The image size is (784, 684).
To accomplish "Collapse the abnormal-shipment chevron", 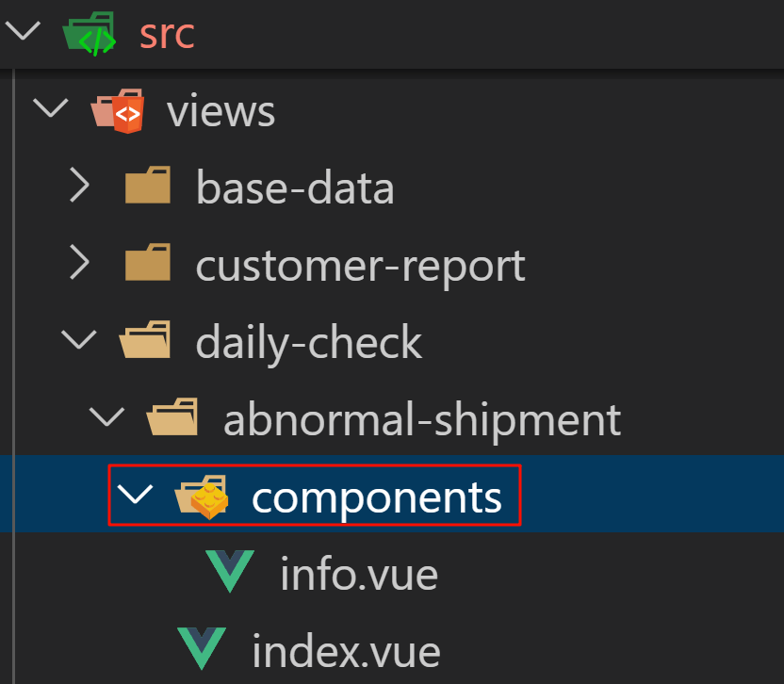I will (x=107, y=416).
